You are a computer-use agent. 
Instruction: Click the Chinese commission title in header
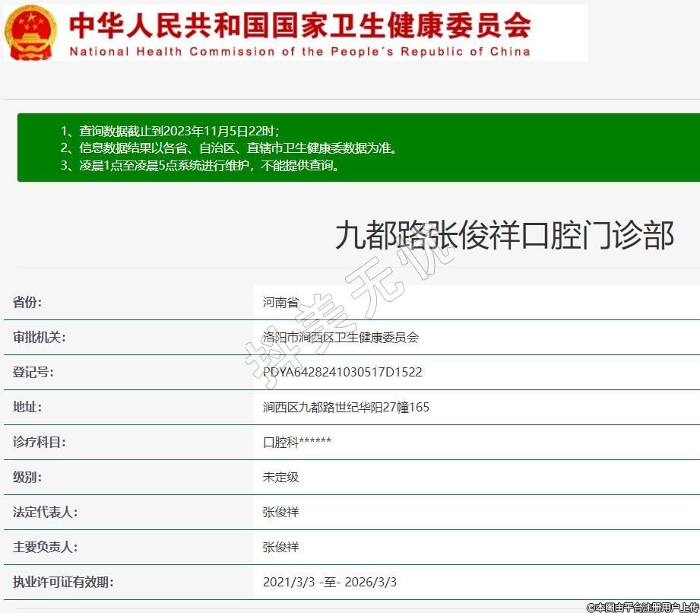(x=299, y=25)
